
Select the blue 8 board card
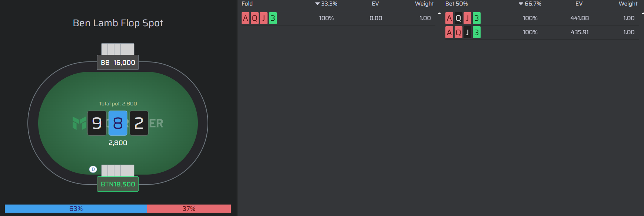tap(118, 123)
